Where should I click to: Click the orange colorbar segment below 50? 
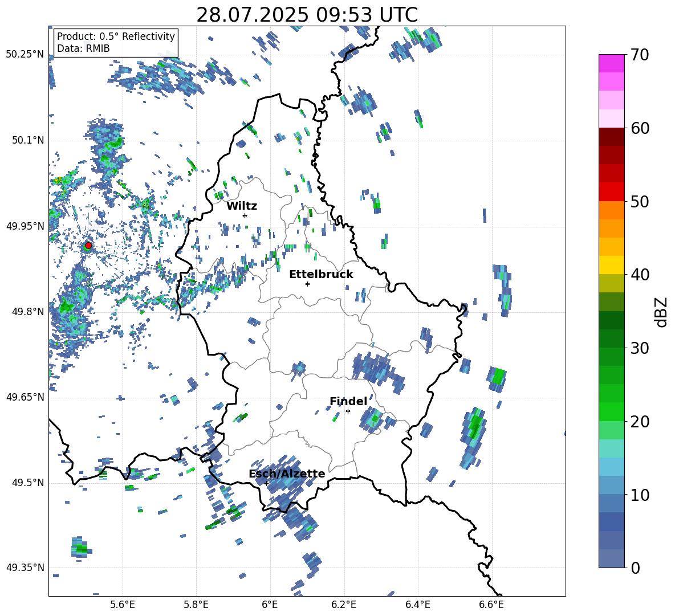click(611, 210)
